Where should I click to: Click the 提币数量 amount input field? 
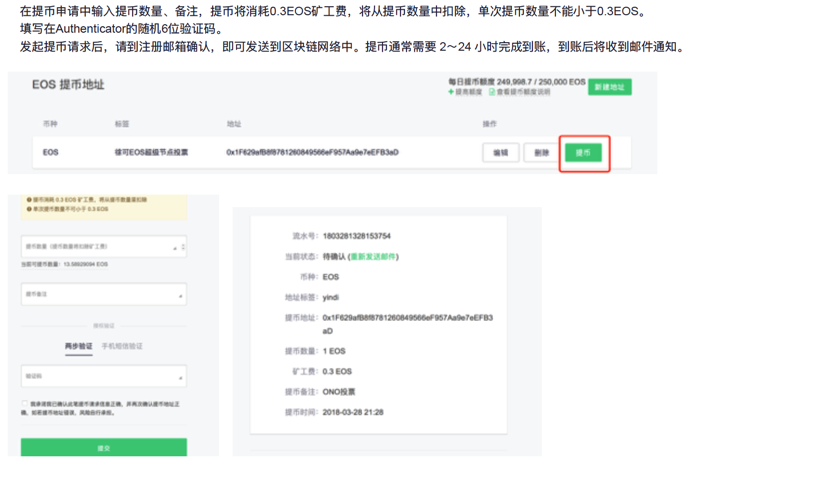click(104, 246)
